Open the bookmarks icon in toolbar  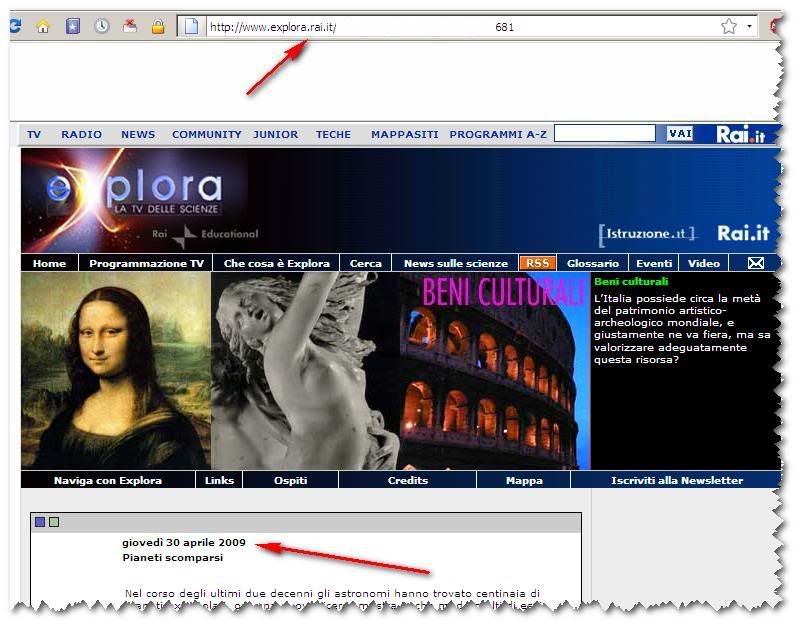pos(72,27)
